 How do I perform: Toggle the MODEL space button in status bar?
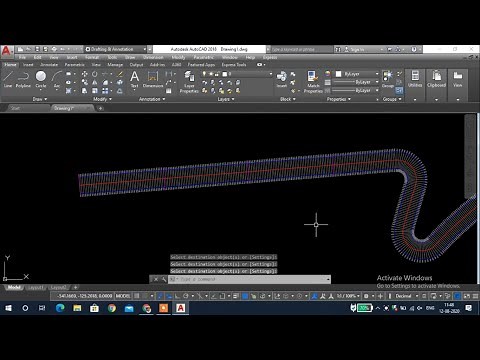123,296
